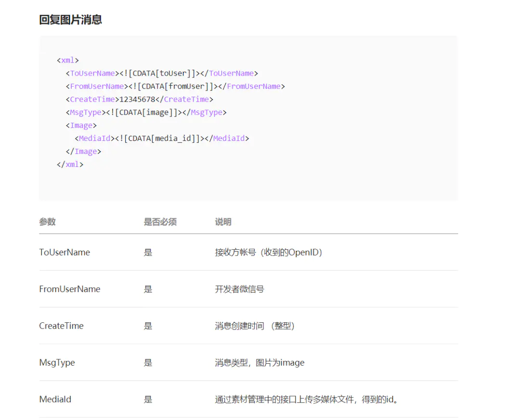The height and width of the screenshot is (420, 520).
Task: Click the opening <xml> tag line
Action: tap(68, 60)
